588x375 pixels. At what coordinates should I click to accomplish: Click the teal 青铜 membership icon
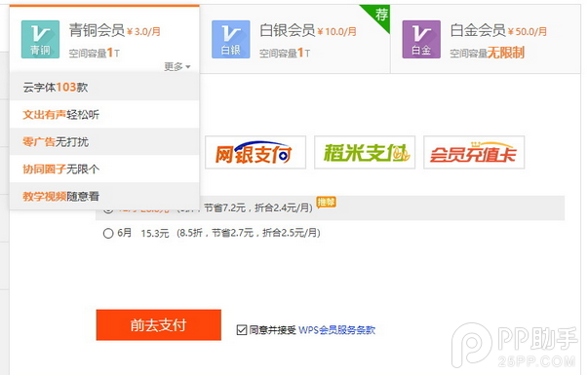[x=40, y=39]
